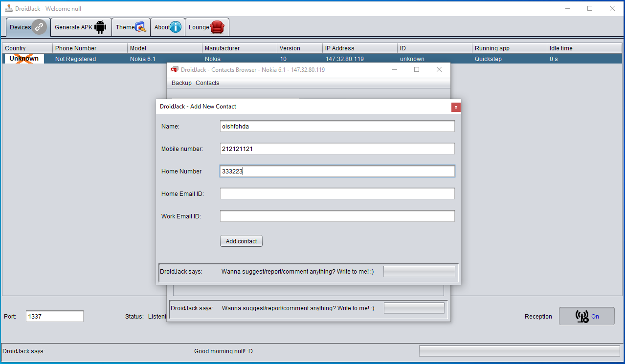
Task: Click the Not Registered phone number cell
Action: [x=90, y=59]
